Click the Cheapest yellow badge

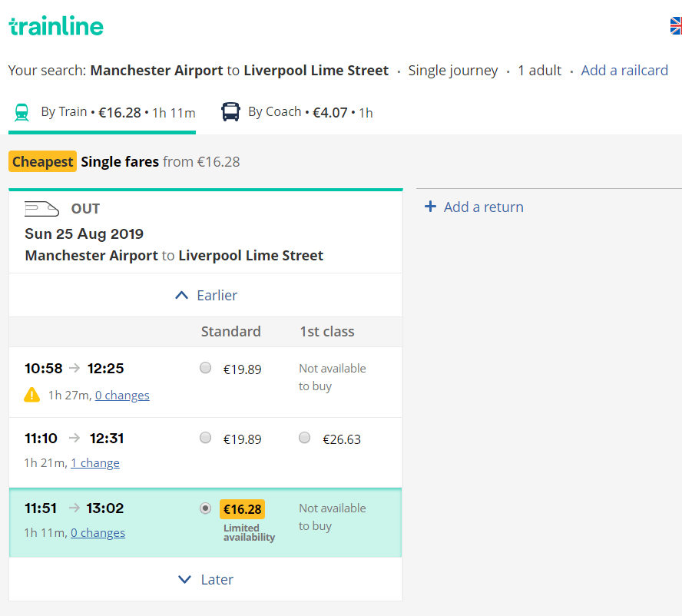[x=43, y=161]
